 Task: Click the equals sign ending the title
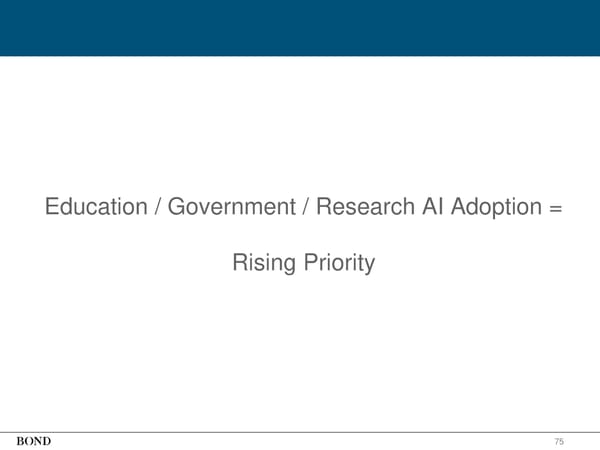click(555, 209)
